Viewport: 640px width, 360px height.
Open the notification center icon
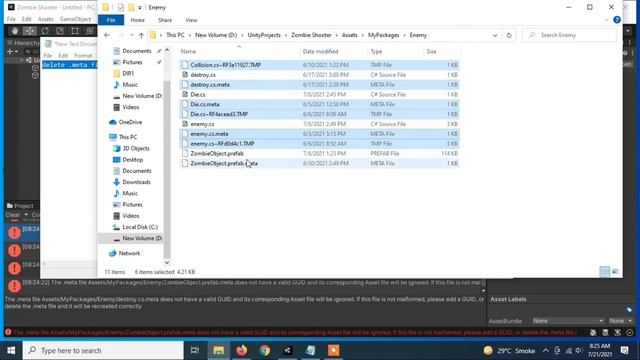(624, 351)
